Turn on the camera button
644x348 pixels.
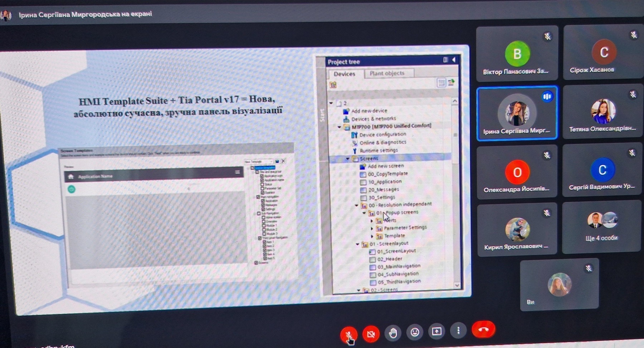pyautogui.click(x=371, y=334)
